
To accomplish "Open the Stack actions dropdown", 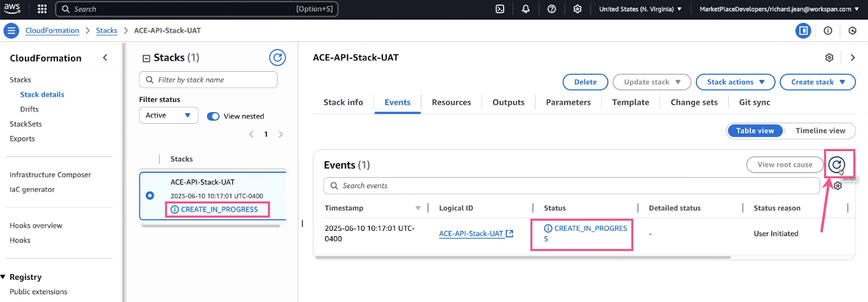I will tap(736, 82).
